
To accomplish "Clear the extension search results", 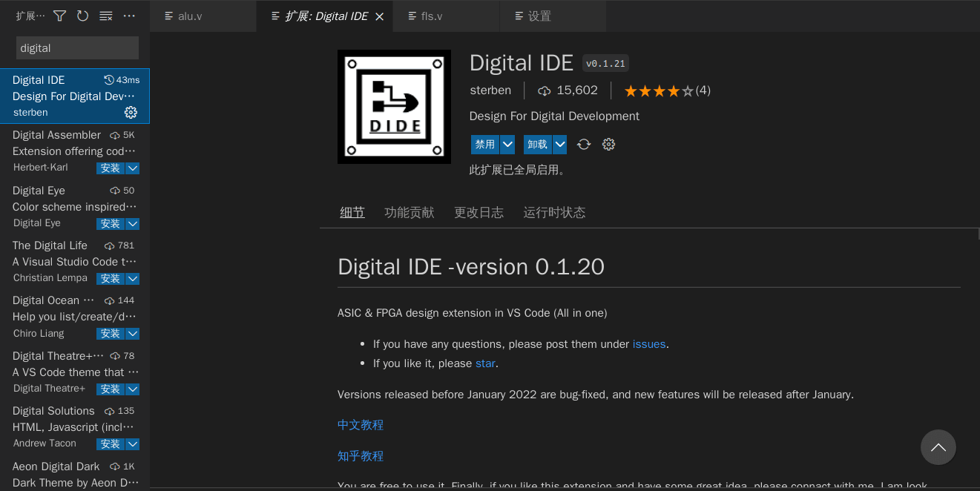I will tap(106, 16).
